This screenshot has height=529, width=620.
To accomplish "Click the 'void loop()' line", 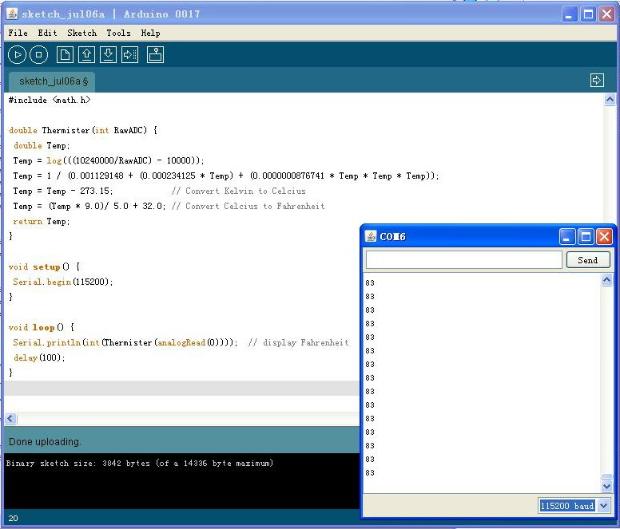I will click(x=42, y=327).
